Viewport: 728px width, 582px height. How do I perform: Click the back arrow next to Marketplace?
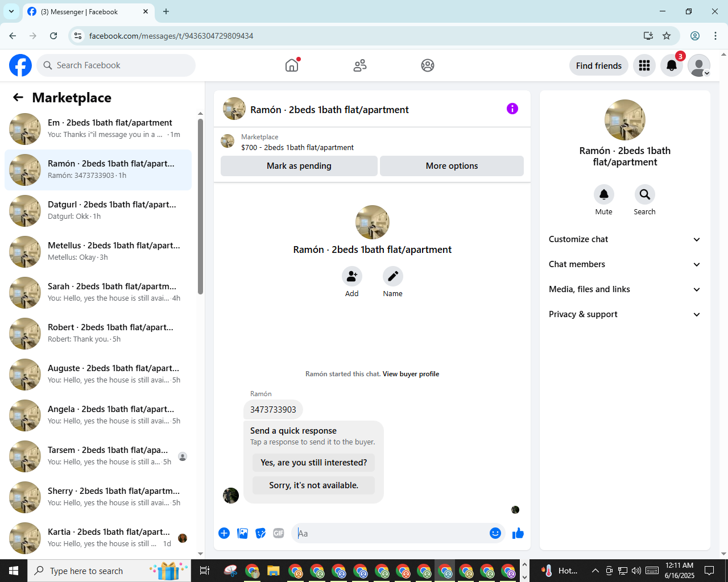pyautogui.click(x=18, y=98)
